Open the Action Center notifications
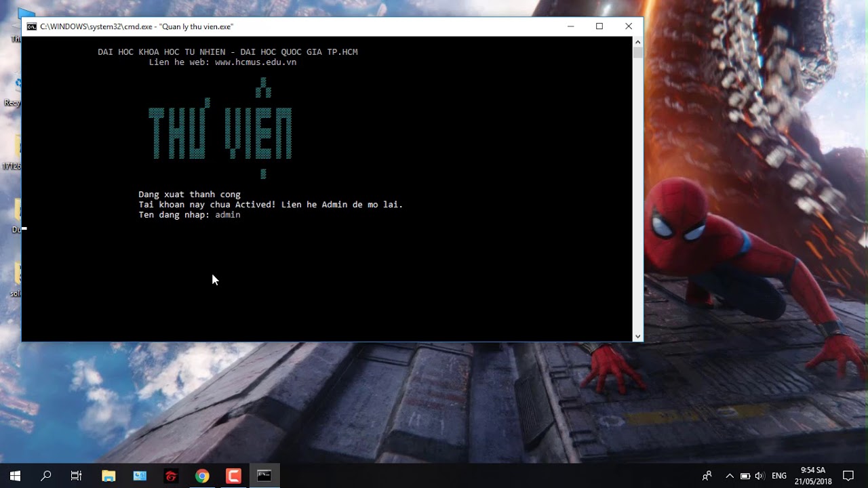The width and height of the screenshot is (868, 488). point(848,476)
